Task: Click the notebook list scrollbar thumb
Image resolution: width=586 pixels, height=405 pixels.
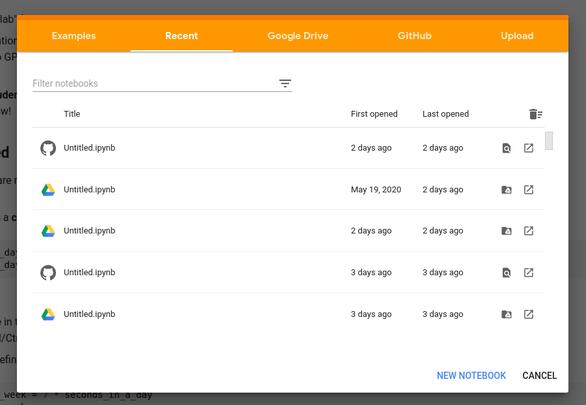Action: [549, 141]
